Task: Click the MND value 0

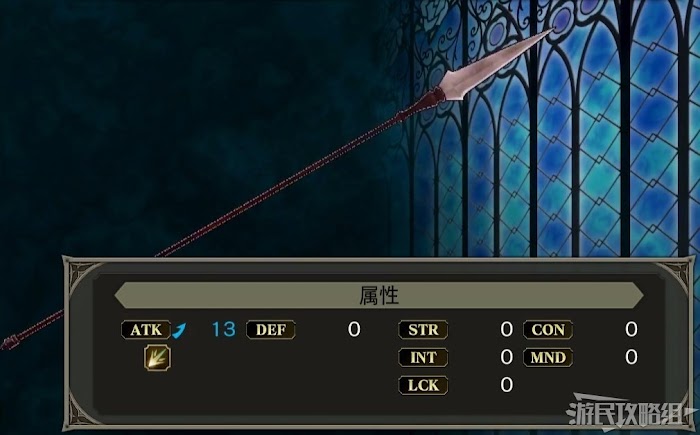Action: pos(631,357)
